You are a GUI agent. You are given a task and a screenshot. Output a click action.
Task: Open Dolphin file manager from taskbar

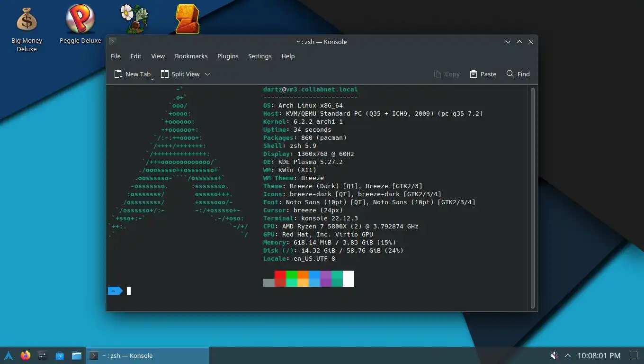click(x=77, y=355)
